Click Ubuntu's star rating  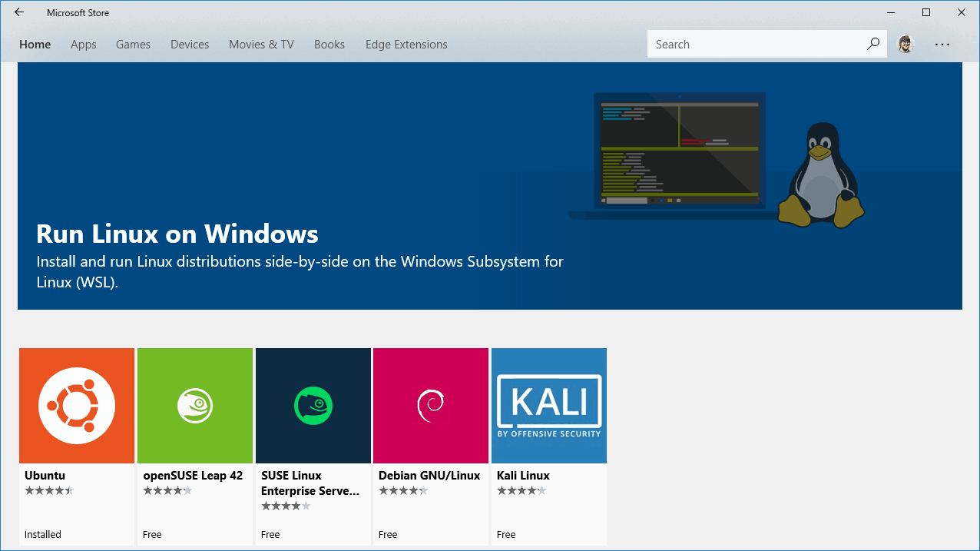[49, 490]
